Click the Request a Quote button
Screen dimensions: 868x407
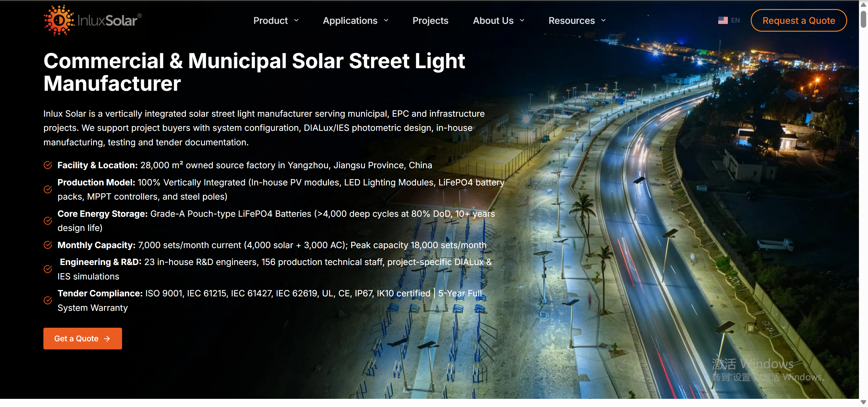coord(799,21)
